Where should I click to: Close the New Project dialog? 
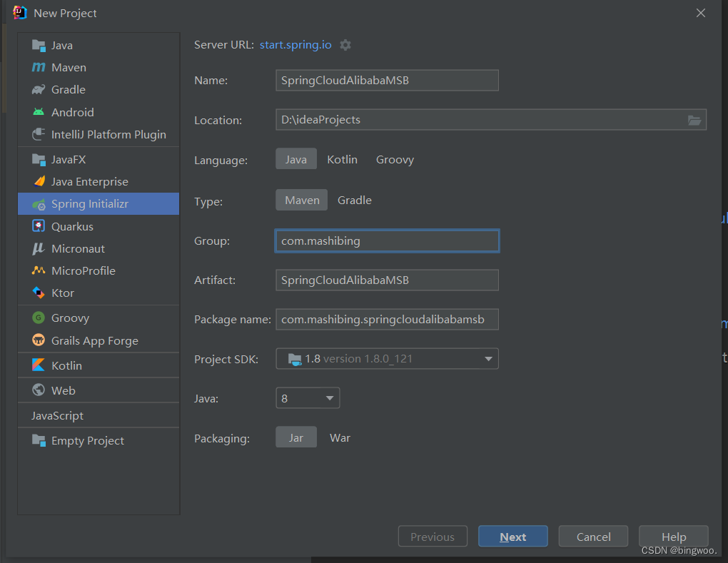pos(701,13)
